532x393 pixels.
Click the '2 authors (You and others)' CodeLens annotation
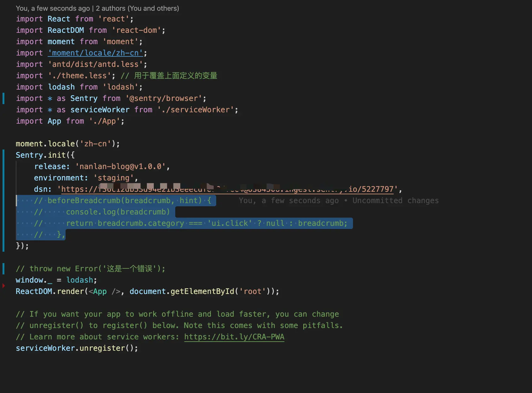pos(137,8)
